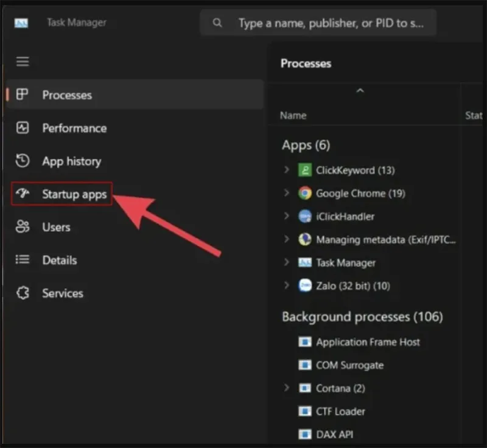Click the Details list icon
This screenshot has width=487, height=448.
pos(23,259)
